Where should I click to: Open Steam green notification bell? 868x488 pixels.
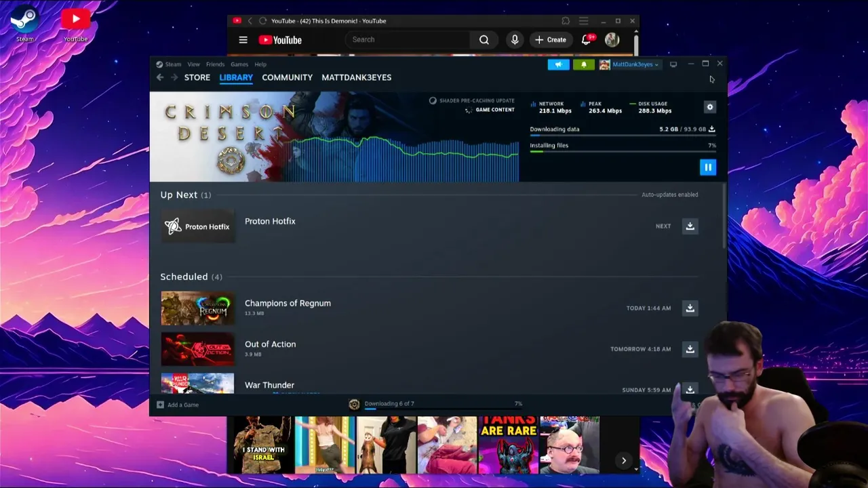point(584,64)
